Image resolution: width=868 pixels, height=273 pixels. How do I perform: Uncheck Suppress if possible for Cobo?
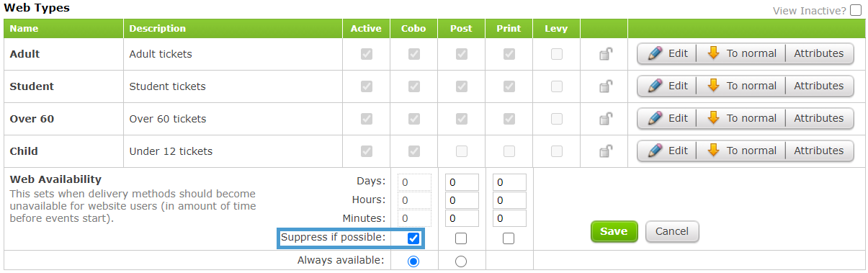(x=413, y=238)
